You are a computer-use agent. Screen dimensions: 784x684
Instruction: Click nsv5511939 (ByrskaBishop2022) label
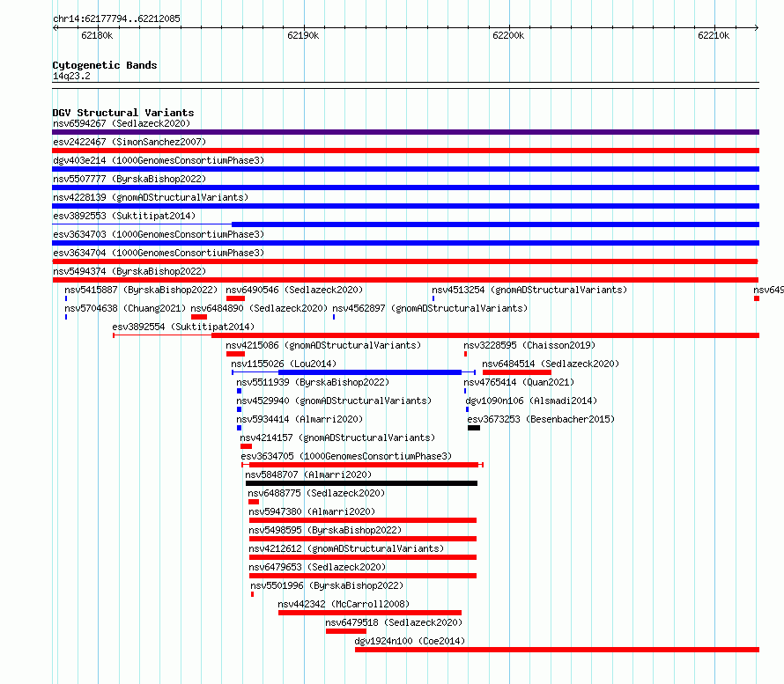click(313, 382)
